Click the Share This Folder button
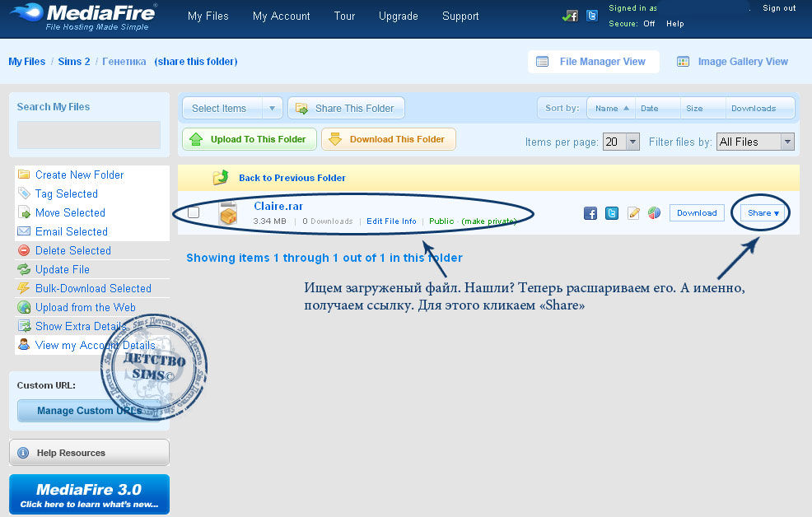 [x=346, y=108]
